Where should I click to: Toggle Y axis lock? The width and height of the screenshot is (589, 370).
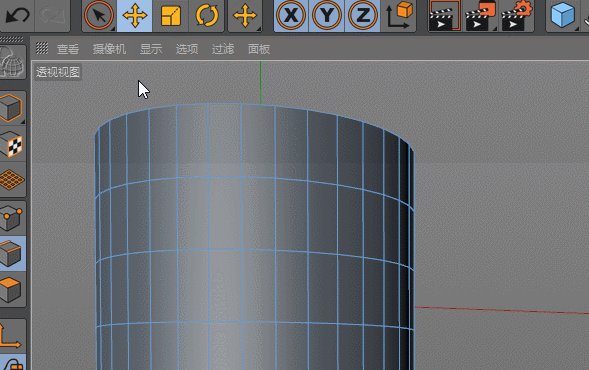pos(327,15)
